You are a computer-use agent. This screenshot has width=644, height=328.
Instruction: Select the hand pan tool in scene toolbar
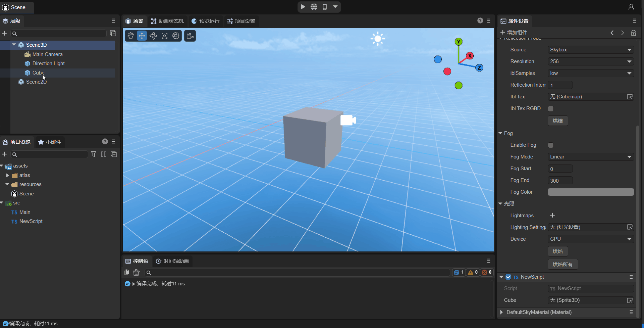point(131,36)
